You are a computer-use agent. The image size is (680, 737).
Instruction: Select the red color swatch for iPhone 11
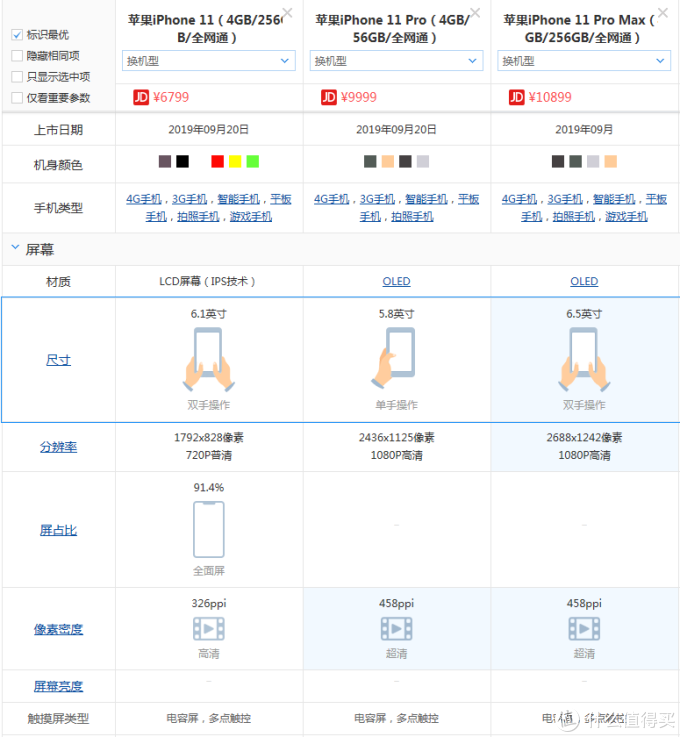[x=218, y=162]
